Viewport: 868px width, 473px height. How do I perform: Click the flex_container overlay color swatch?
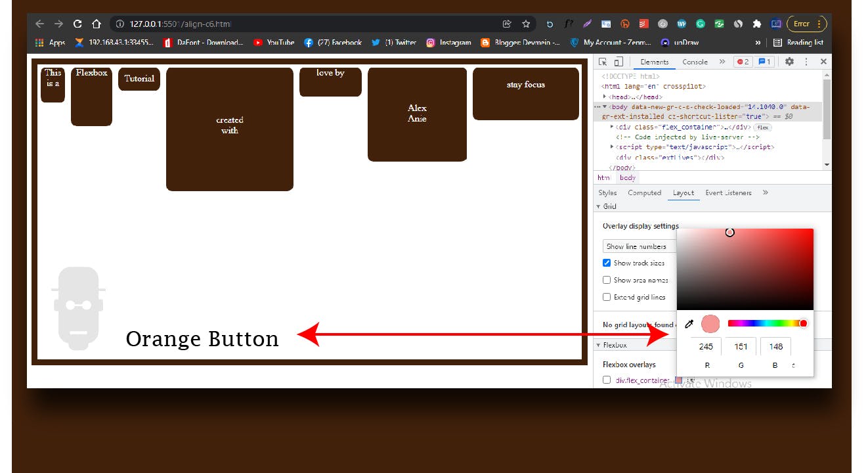coord(679,380)
